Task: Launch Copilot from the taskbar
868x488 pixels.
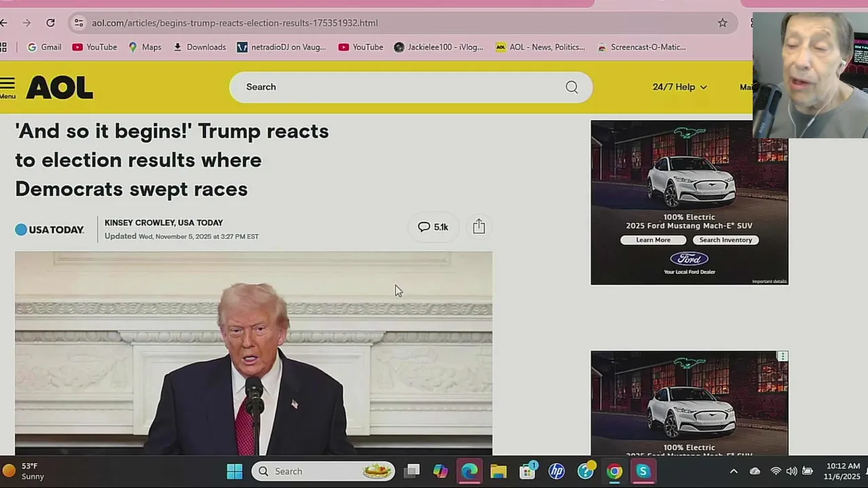Action: [440, 471]
